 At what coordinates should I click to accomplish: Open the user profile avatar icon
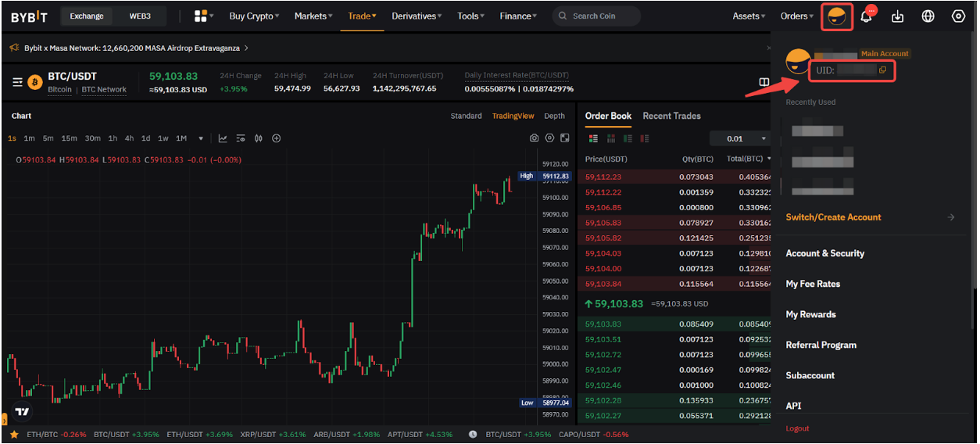point(836,16)
